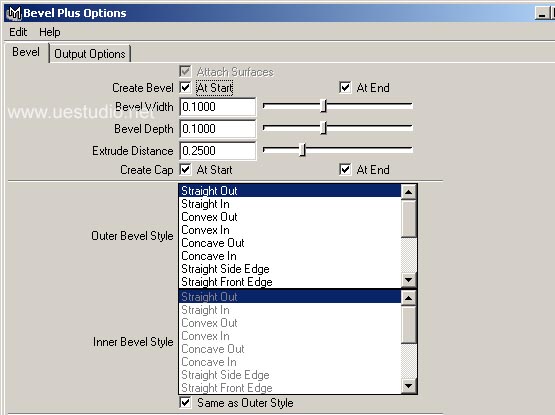Click Outer Bevel Style scroll down arrow
The height and width of the screenshot is (415, 555).
pyautogui.click(x=408, y=280)
